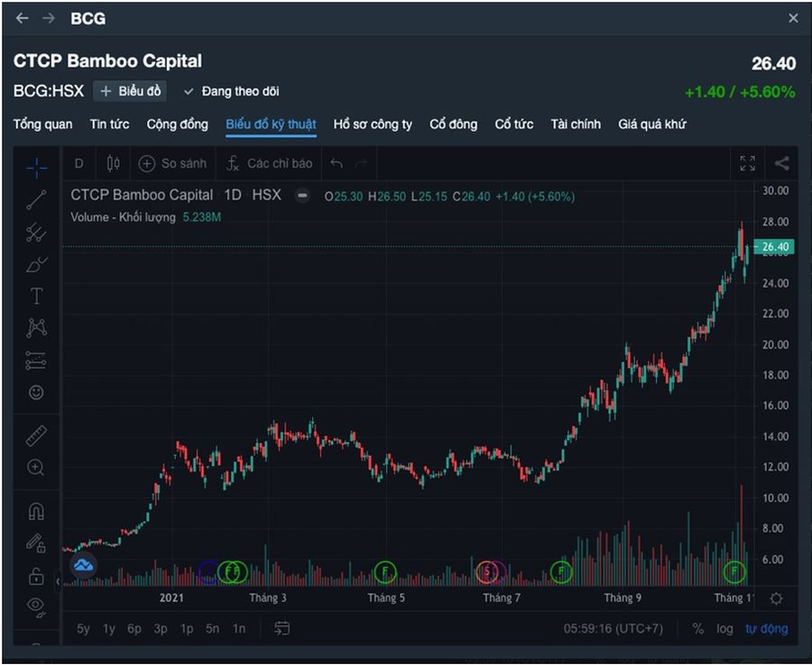Image resolution: width=812 pixels, height=665 pixels.
Task: Set range to 5n
Action: [212, 629]
